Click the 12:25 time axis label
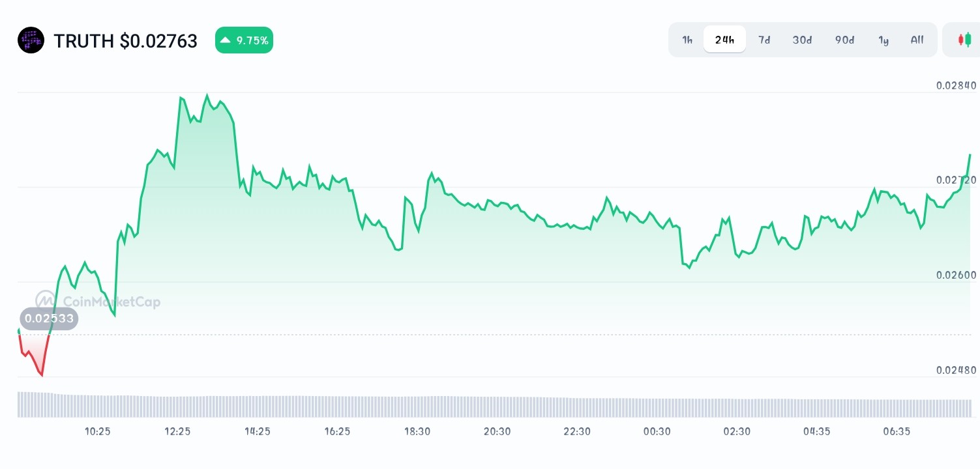Viewport: 980px width, 469px height. pyautogui.click(x=177, y=431)
